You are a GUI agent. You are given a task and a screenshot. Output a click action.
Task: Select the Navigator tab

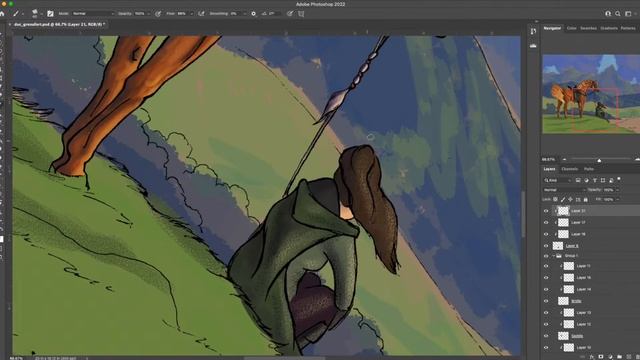click(x=552, y=28)
